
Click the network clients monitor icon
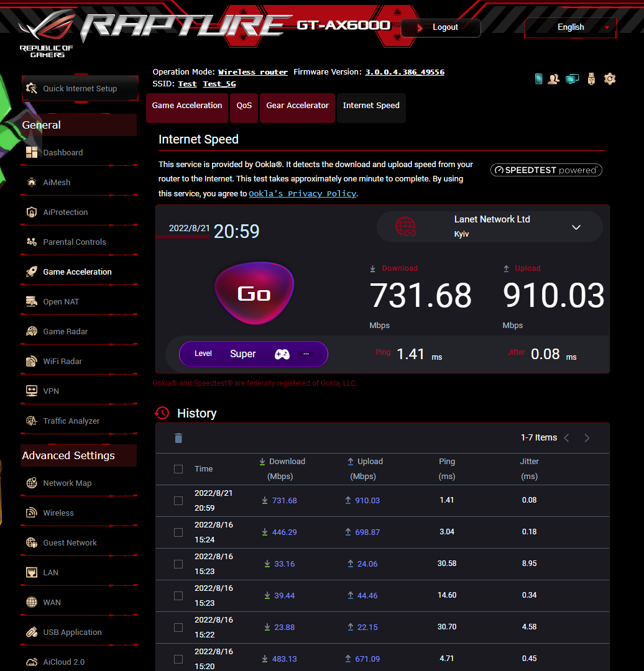(572, 79)
